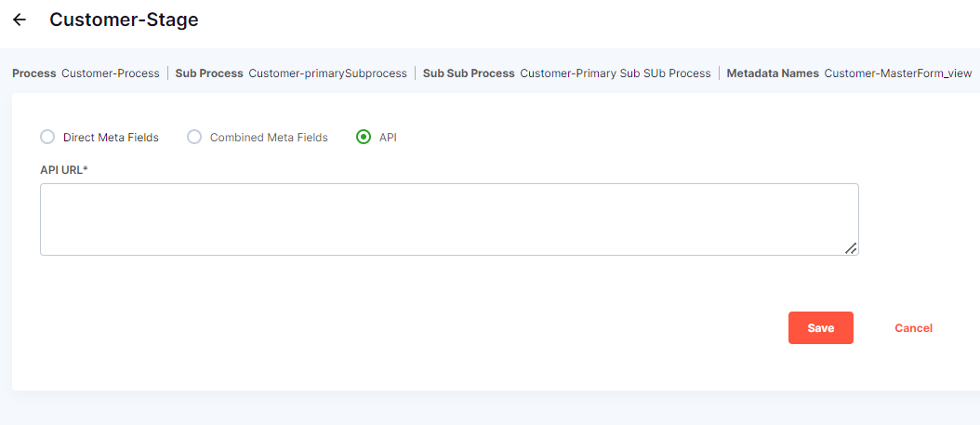The image size is (980, 425).
Task: Click the Customer-primarySubprocess value
Action: tap(327, 73)
